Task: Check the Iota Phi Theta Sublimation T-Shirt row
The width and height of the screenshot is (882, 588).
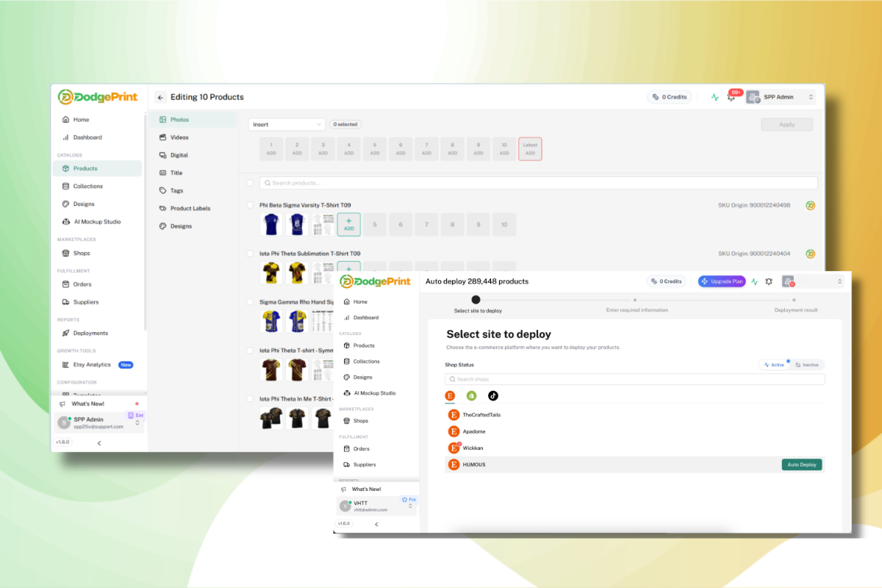Action: click(x=250, y=254)
